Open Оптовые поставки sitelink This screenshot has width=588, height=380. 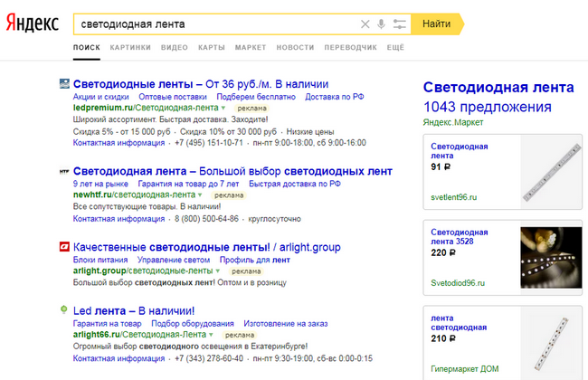point(173,97)
